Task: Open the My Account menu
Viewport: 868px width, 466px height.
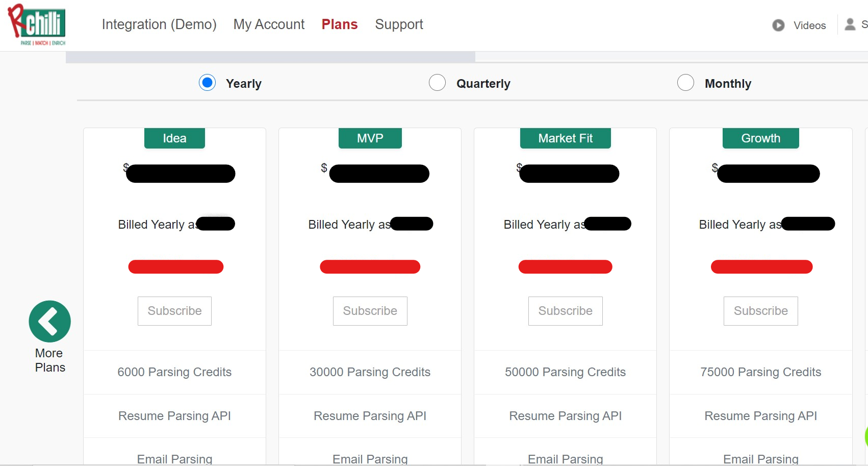Action: point(269,24)
